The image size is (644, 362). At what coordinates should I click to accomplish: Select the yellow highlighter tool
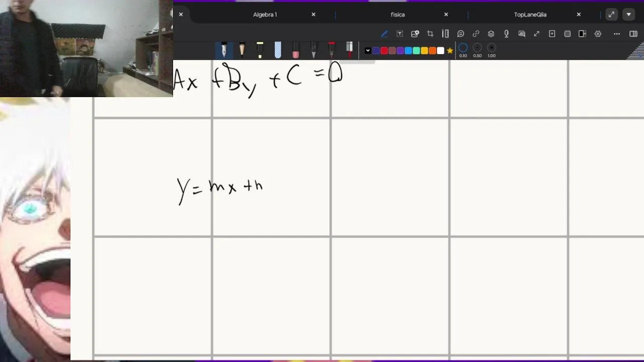point(260,50)
